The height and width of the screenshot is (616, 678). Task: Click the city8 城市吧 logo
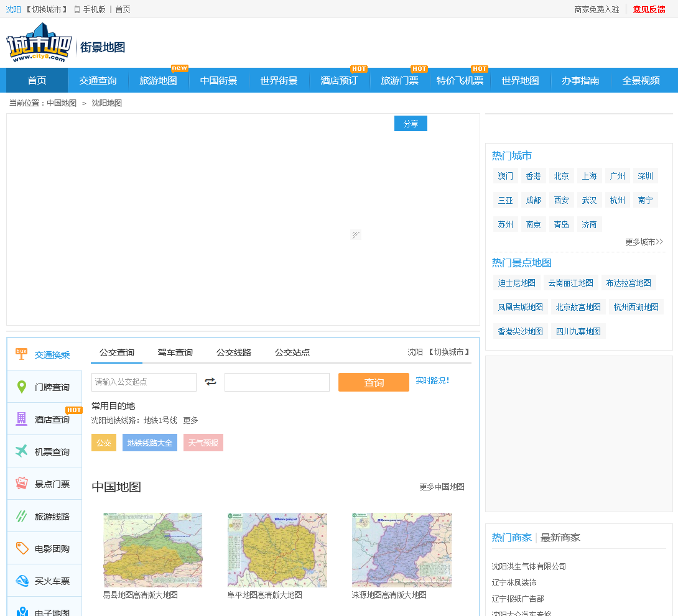(x=36, y=42)
